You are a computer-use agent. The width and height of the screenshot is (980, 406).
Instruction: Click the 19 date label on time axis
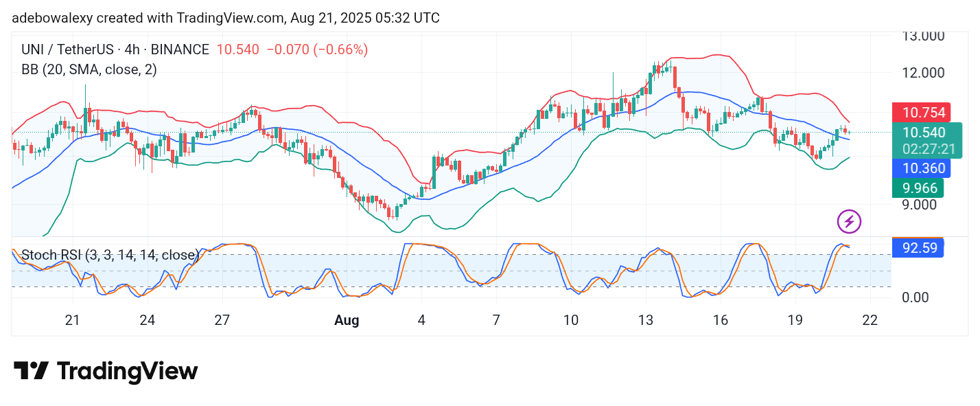coord(795,319)
